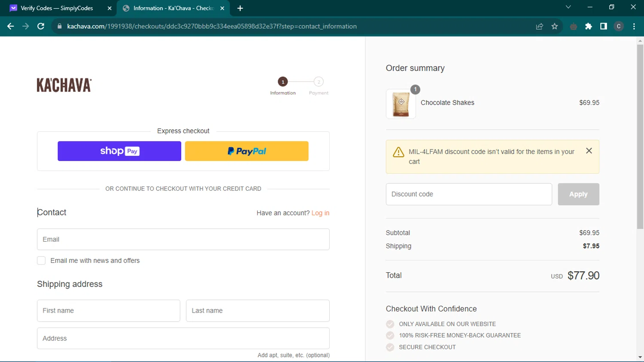
Task: Close the Verify Codes SimplyCodes tab
Action: [x=109, y=8]
